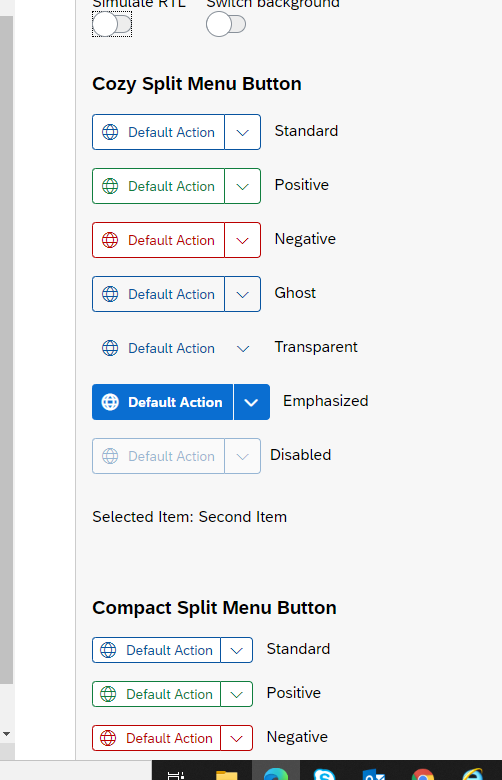Click the left vertical scrollbar down arrow

[6, 734]
